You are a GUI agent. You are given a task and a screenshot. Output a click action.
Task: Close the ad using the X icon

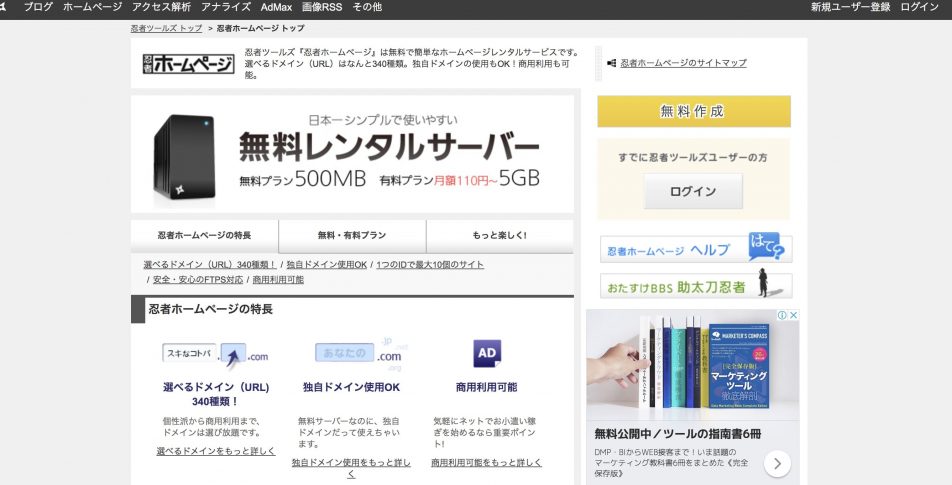[794, 315]
